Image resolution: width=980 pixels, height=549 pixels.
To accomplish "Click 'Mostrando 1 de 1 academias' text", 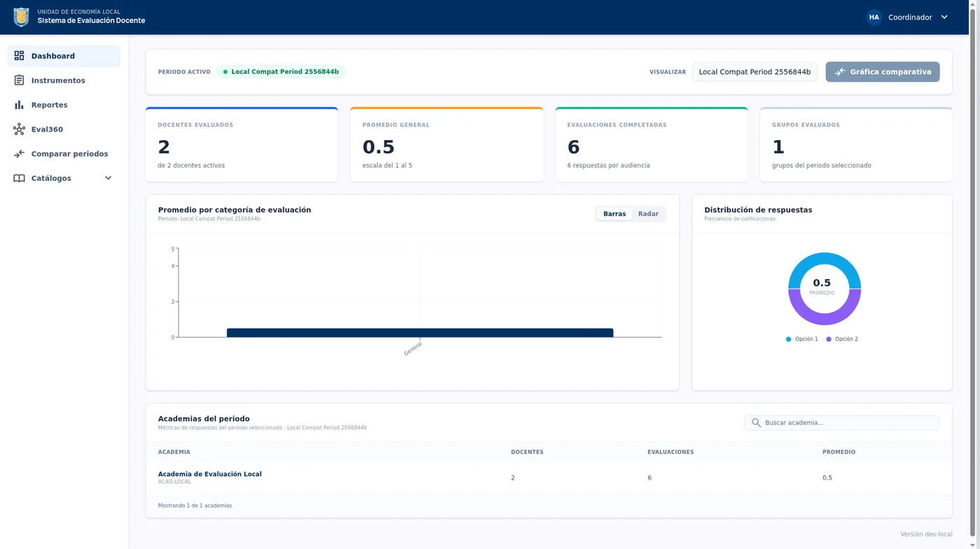I will pos(195,506).
